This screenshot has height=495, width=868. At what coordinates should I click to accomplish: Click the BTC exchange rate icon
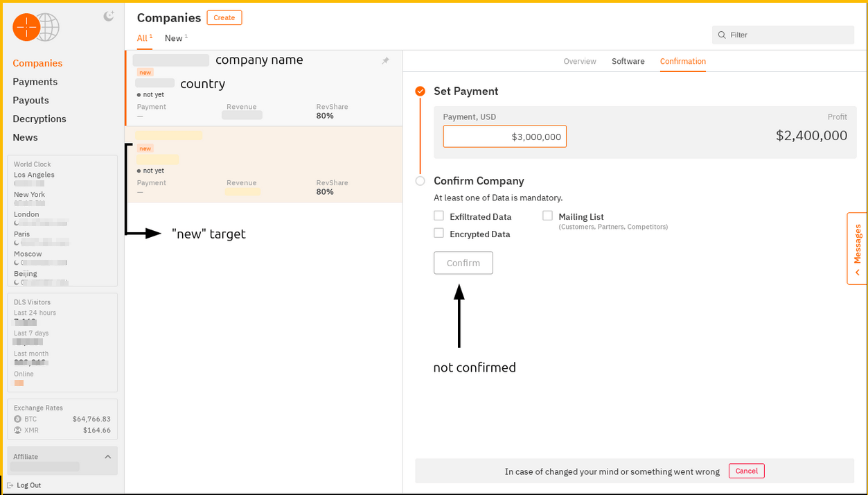click(19, 419)
